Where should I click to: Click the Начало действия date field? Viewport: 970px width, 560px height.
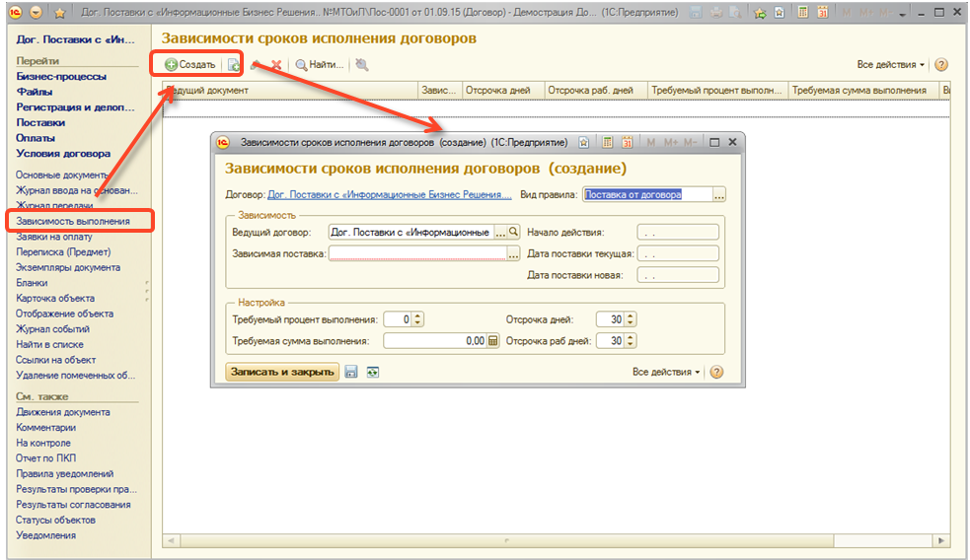pos(678,233)
